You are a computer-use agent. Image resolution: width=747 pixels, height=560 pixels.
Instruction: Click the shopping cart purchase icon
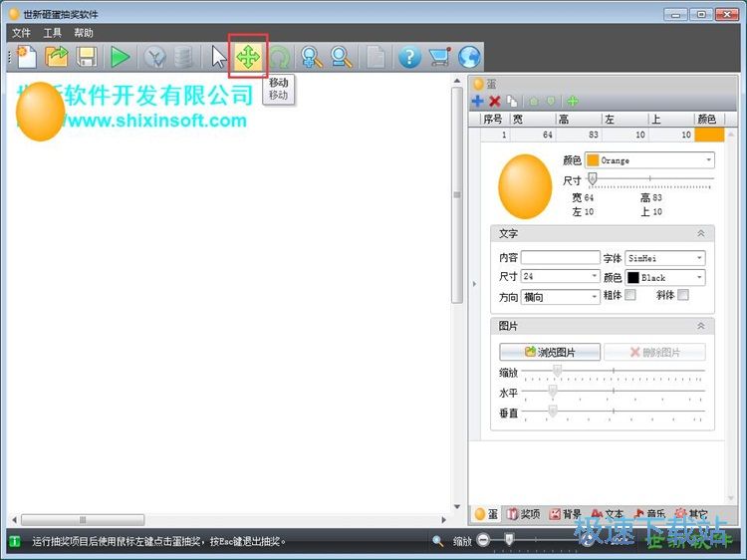439,57
